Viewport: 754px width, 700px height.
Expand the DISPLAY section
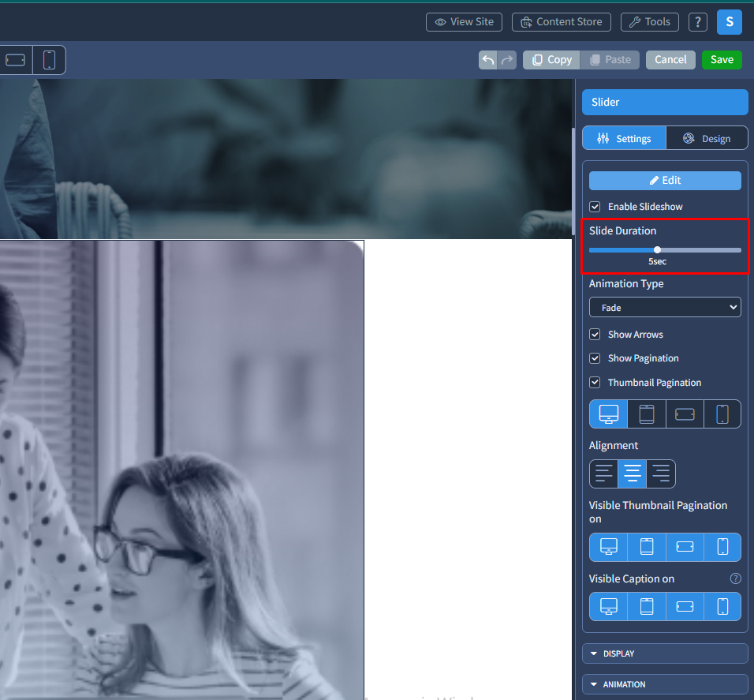(x=665, y=653)
